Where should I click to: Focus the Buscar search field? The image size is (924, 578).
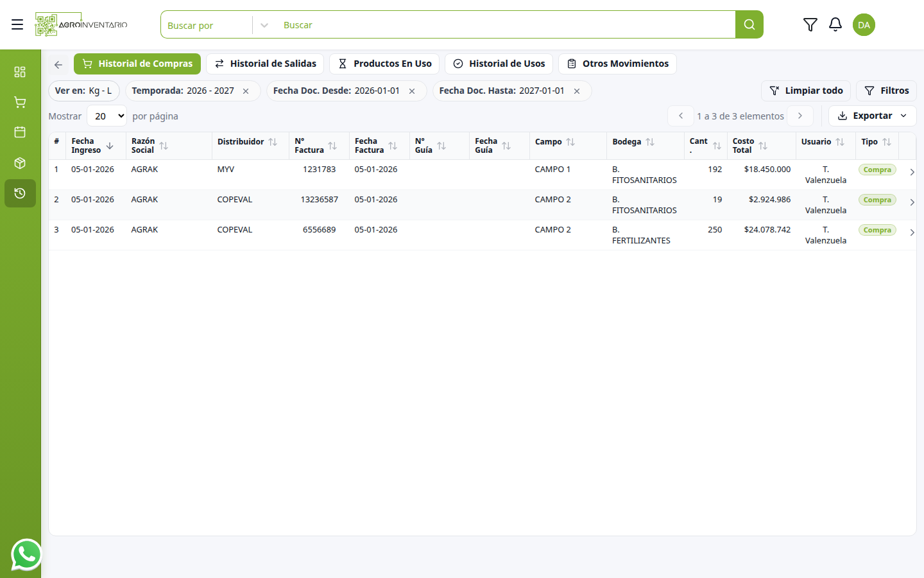(506, 25)
